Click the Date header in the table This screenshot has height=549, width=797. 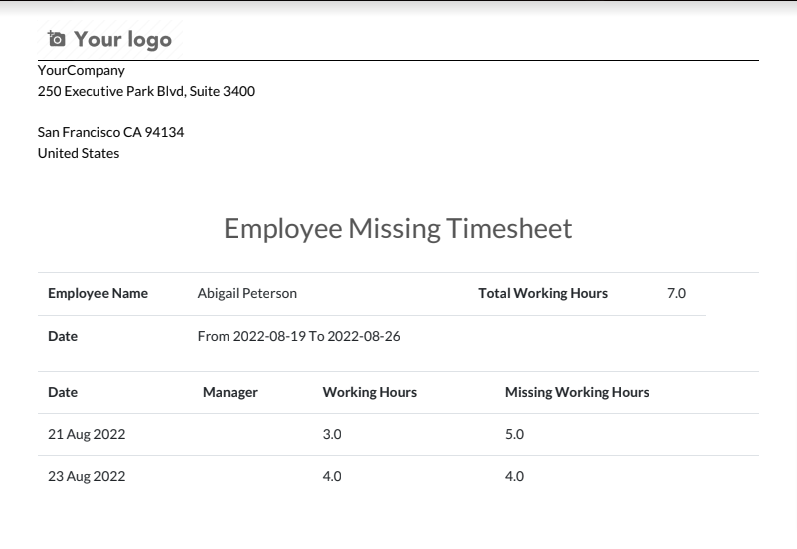[63, 392]
